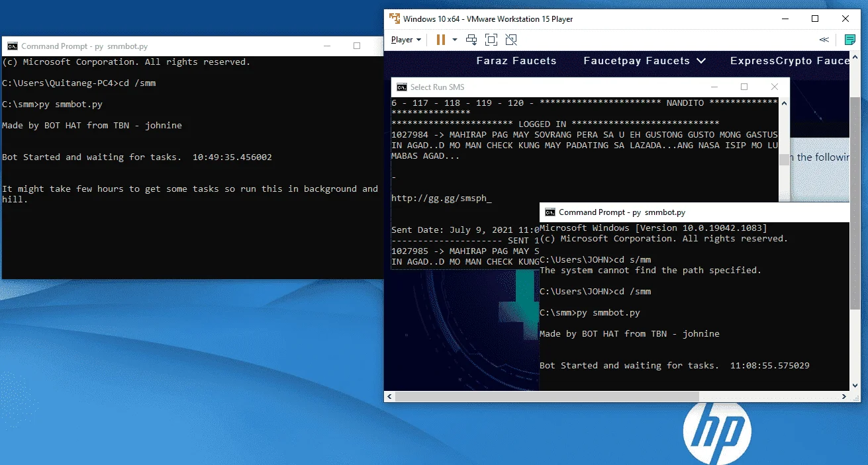Viewport: 868px width, 465px height.
Task: Click 'Bot Started' line in left Command Prompt
Action: pyautogui.click(x=137, y=157)
